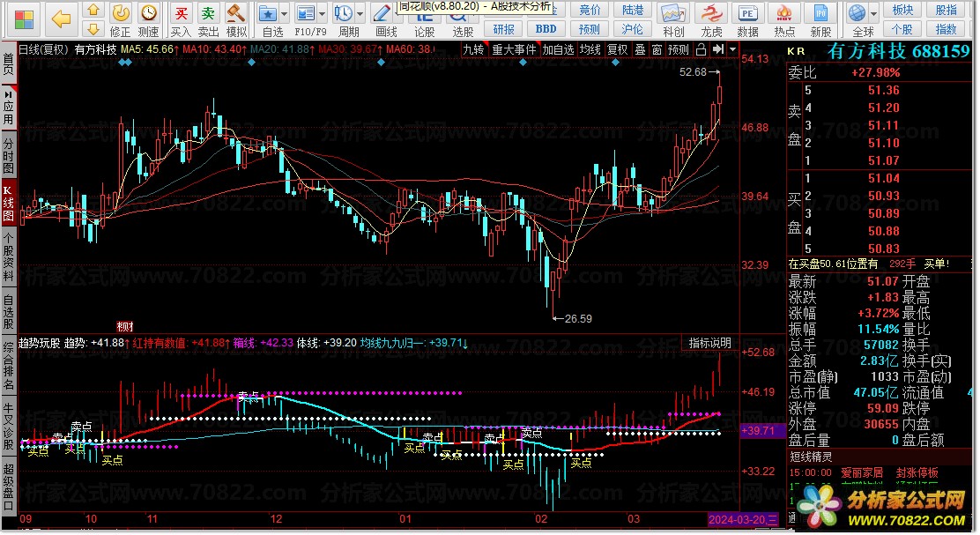Screen dimensions: 980x535
Task: Toggle 窗 window option
Action: click(x=657, y=49)
